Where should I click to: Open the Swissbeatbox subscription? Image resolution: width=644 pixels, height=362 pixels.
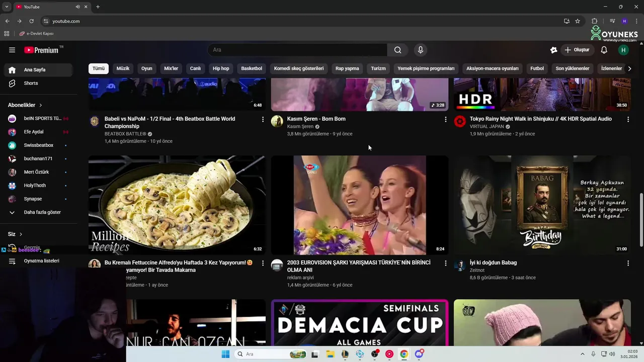tap(38, 145)
